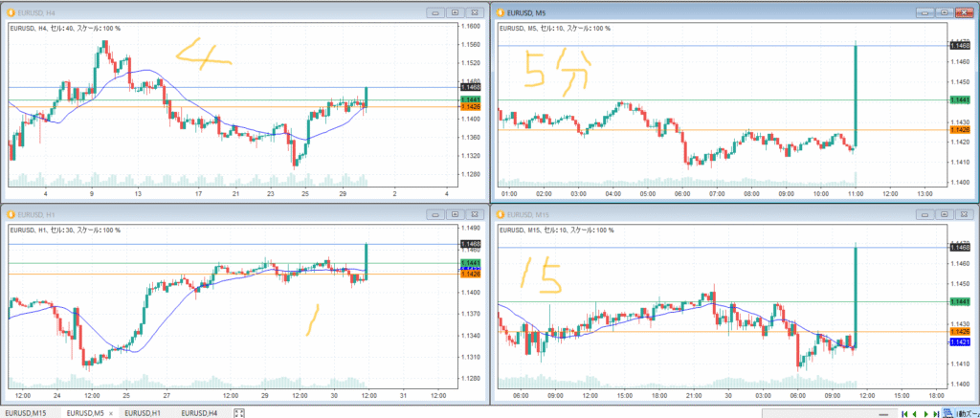980x418 pixels.
Task: Click the orange 1.1428 price label in H4 chart
Action: pos(470,107)
